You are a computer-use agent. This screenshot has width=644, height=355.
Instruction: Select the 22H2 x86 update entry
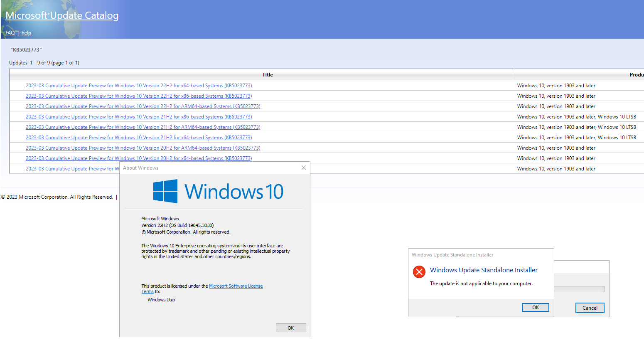(x=139, y=96)
